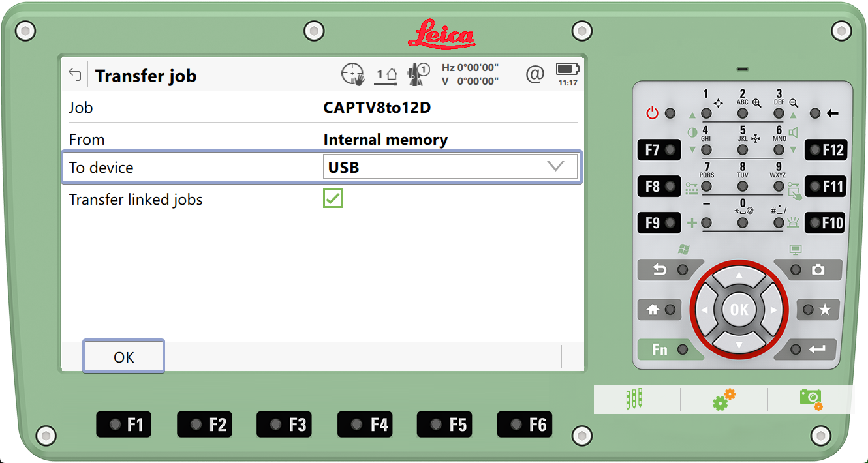Untick the Transfer linked jobs checkbox
The width and height of the screenshot is (868, 463).
coord(333,199)
